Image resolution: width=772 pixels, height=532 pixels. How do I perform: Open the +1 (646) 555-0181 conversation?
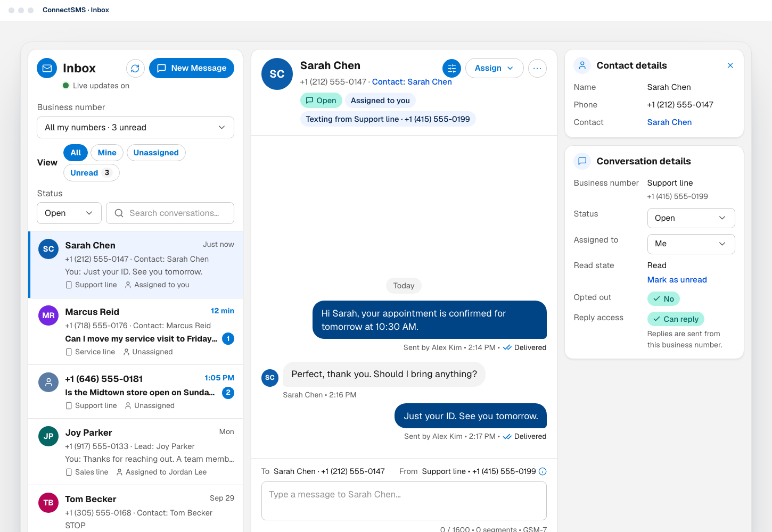click(136, 392)
